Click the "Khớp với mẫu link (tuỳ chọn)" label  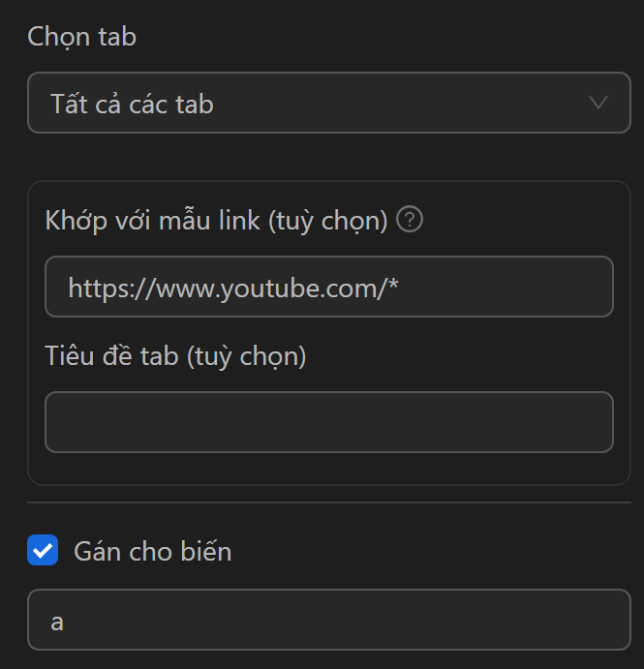(x=216, y=221)
